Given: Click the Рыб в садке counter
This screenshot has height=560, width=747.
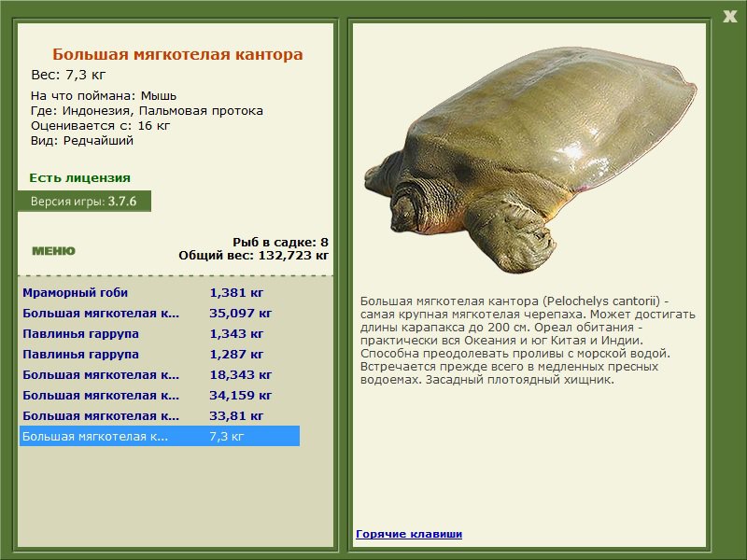Looking at the screenshot, I should pos(280,242).
